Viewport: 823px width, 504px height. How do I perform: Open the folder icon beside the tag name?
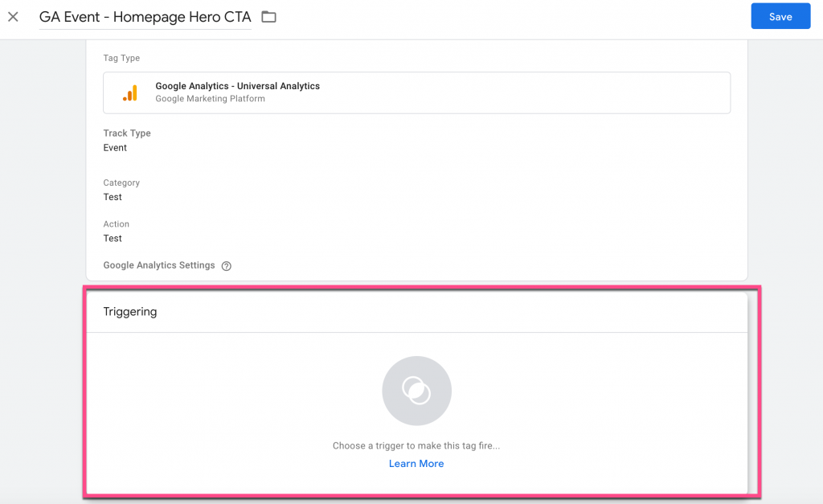268,17
